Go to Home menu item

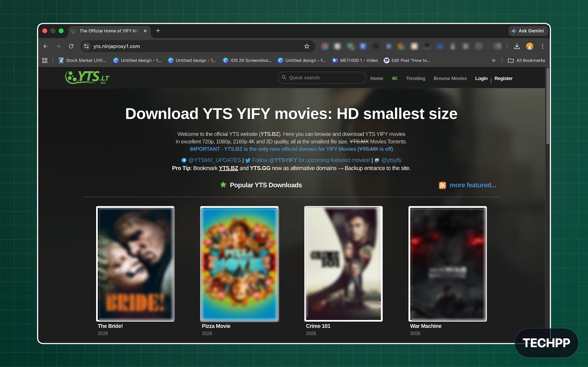pos(377,79)
